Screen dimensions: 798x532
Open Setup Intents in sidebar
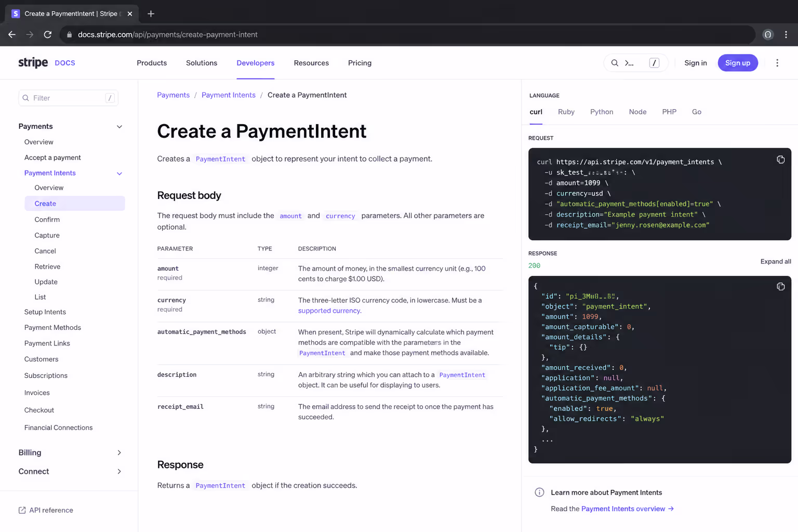pos(45,312)
